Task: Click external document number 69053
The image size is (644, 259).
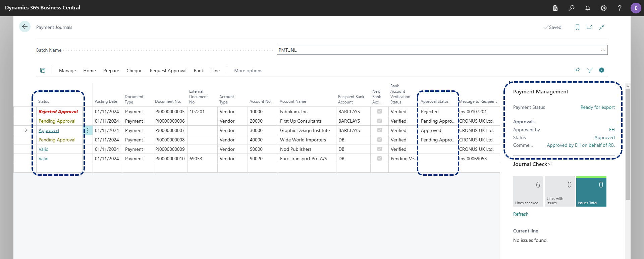Action: pyautogui.click(x=202, y=159)
